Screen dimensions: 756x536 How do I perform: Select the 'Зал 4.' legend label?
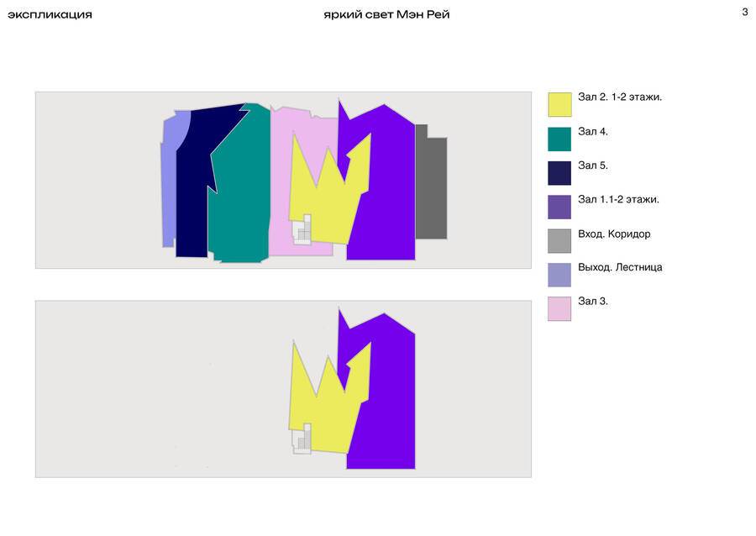coord(592,131)
